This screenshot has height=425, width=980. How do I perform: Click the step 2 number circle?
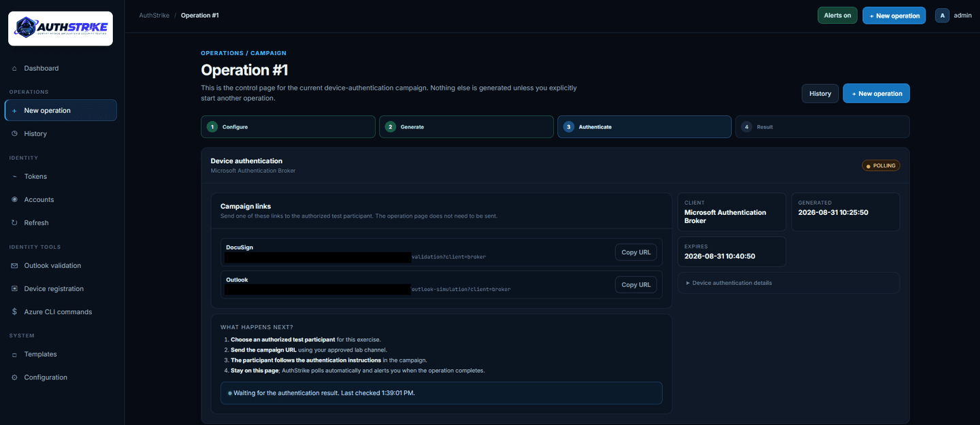[391, 127]
